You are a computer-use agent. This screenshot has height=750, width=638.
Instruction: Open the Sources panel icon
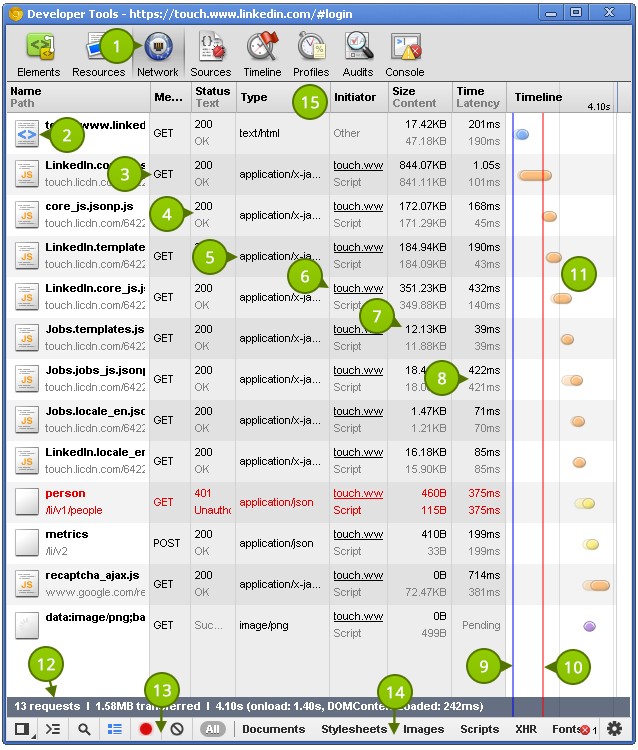pos(211,47)
